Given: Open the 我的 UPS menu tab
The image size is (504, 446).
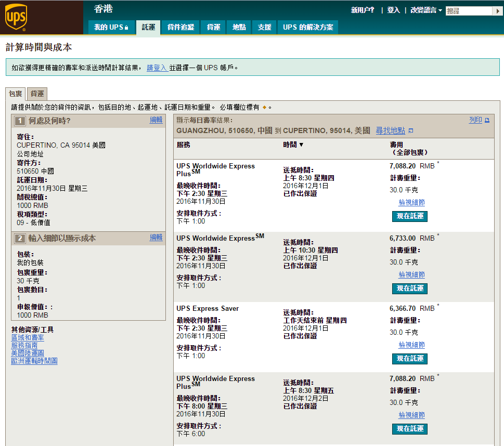Looking at the screenshot, I should pos(111,28).
